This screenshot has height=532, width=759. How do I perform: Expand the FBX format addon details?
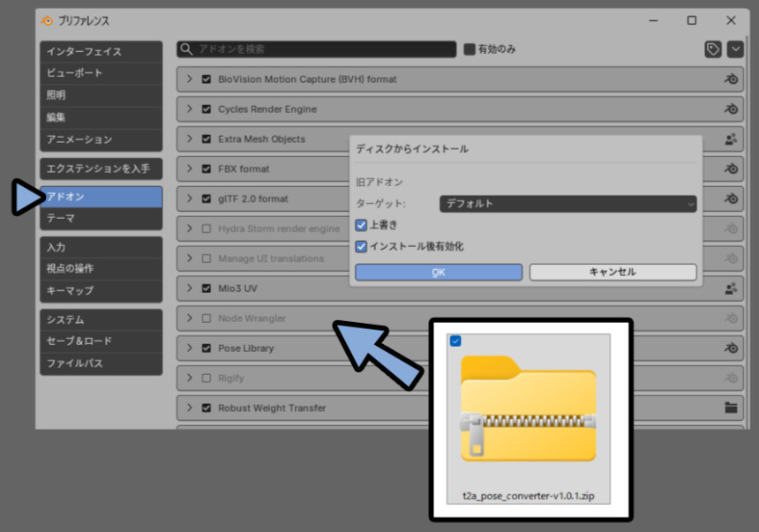[x=189, y=169]
